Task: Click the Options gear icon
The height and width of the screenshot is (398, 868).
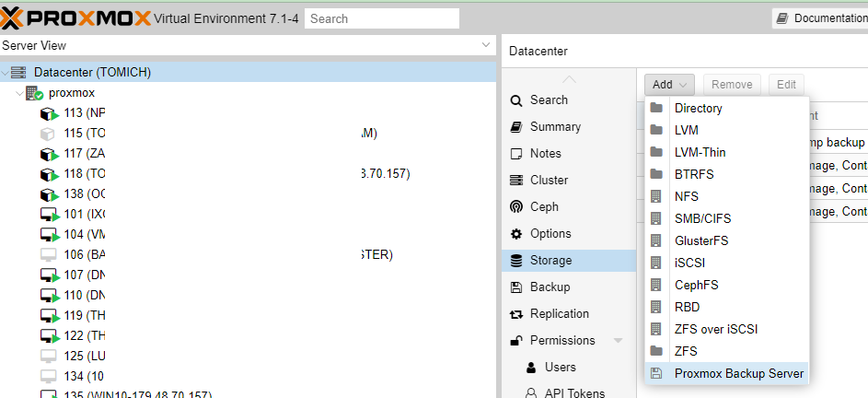Action: pyautogui.click(x=516, y=233)
